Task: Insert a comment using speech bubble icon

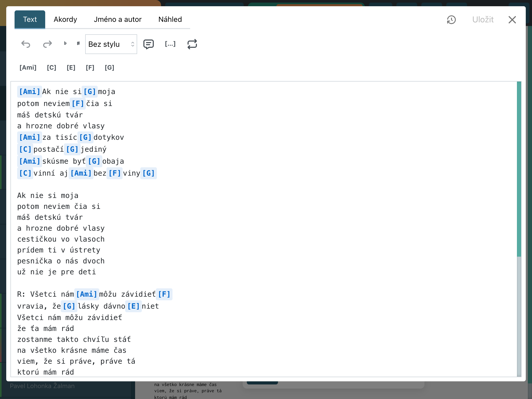Action: [x=149, y=44]
